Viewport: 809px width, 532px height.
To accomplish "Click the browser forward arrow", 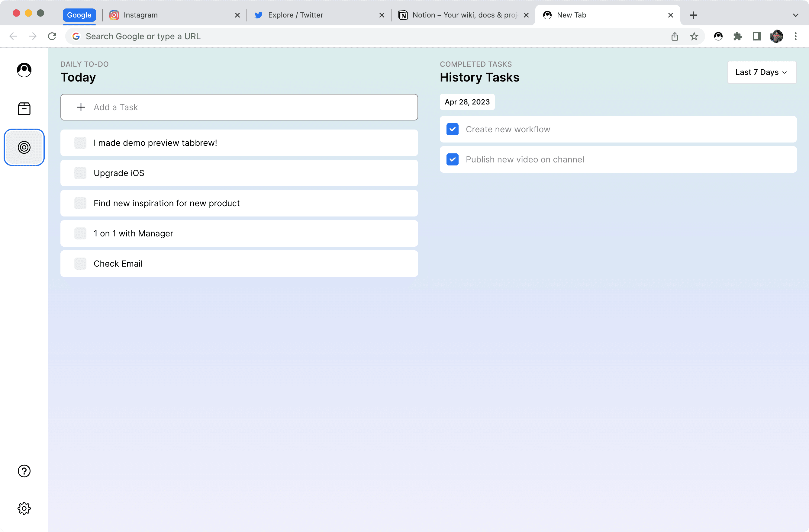I will pyautogui.click(x=33, y=36).
